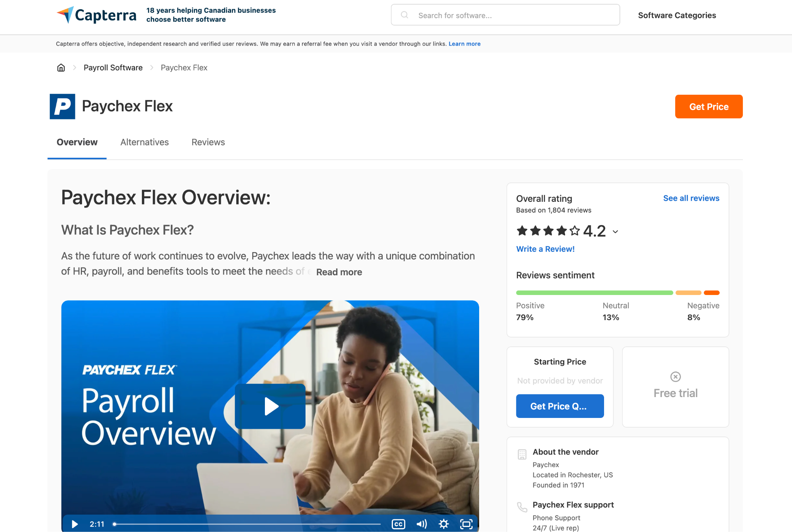This screenshot has height=532, width=792.
Task: Click Write a Review link
Action: point(545,249)
